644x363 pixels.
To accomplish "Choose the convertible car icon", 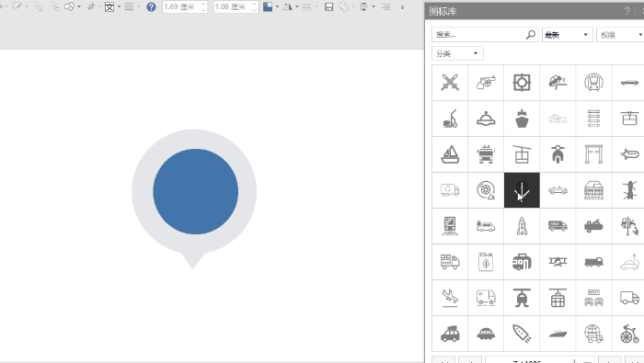I will (558, 190).
